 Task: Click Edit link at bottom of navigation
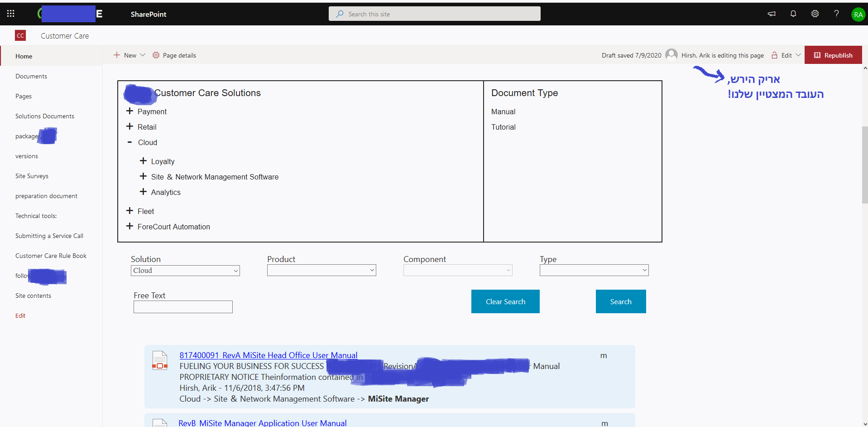pyautogui.click(x=20, y=315)
